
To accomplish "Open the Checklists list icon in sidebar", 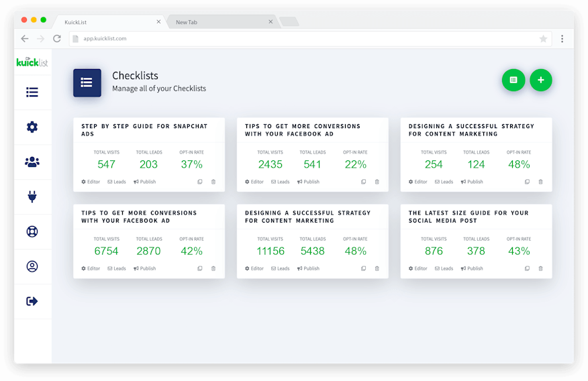I will point(32,93).
